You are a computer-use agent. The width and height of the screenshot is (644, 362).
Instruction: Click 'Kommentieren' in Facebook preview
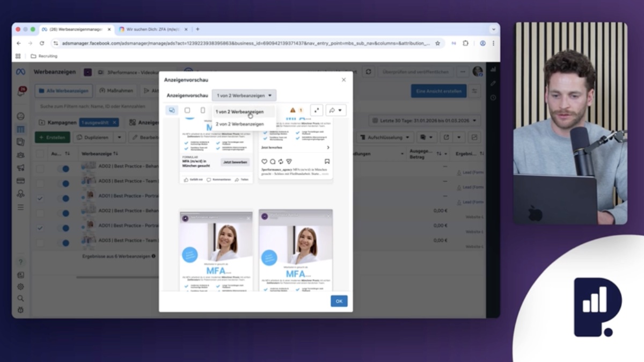pyautogui.click(x=218, y=179)
